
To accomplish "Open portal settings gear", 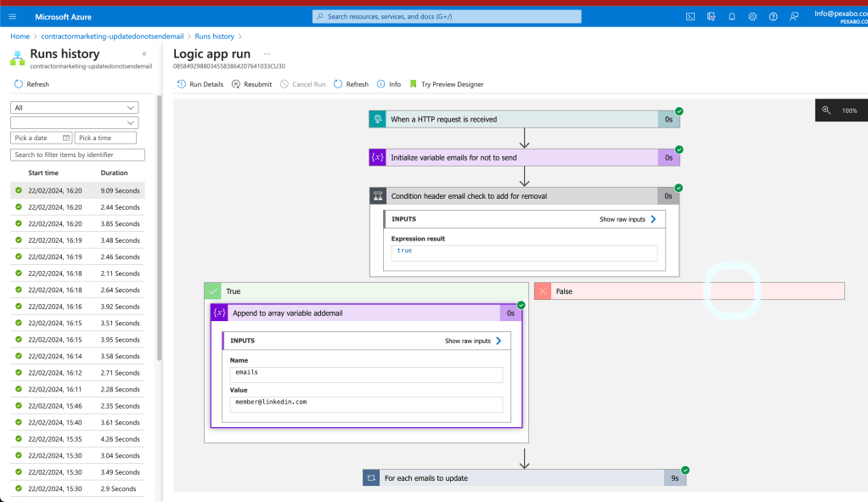I will coord(752,17).
